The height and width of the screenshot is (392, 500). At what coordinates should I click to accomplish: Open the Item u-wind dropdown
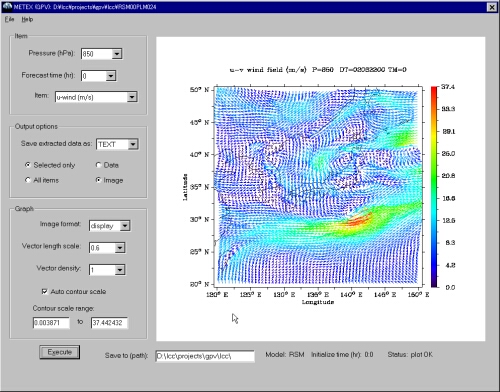coord(132,97)
